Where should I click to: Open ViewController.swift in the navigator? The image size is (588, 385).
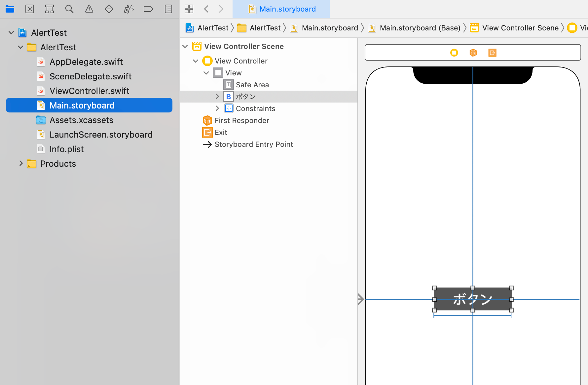click(89, 91)
